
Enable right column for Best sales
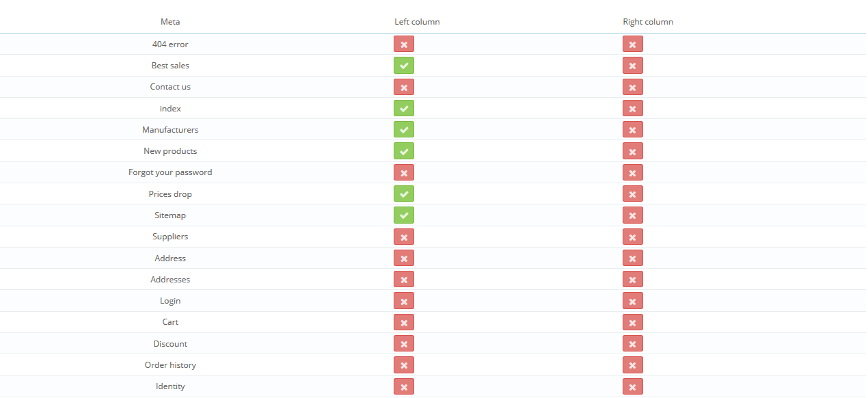[x=633, y=66]
